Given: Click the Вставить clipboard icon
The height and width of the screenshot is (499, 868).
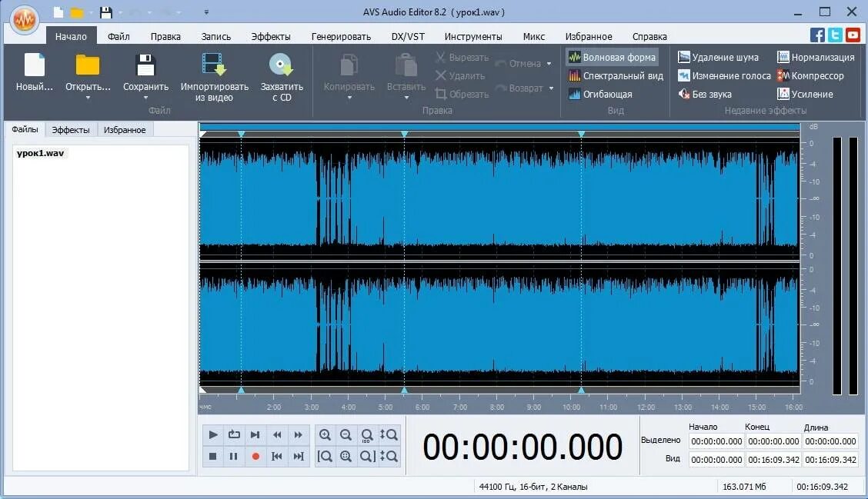Looking at the screenshot, I should 406,65.
